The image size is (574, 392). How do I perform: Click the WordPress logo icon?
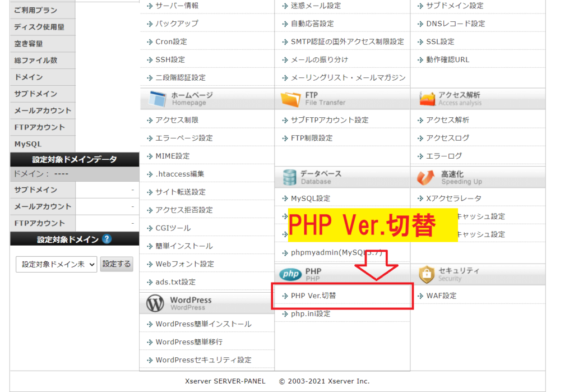click(155, 303)
